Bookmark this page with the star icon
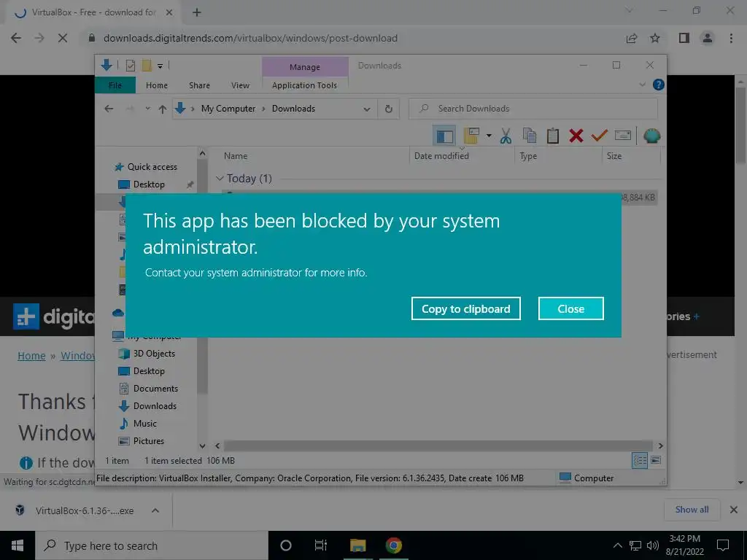Image resolution: width=747 pixels, height=560 pixels. click(x=655, y=38)
